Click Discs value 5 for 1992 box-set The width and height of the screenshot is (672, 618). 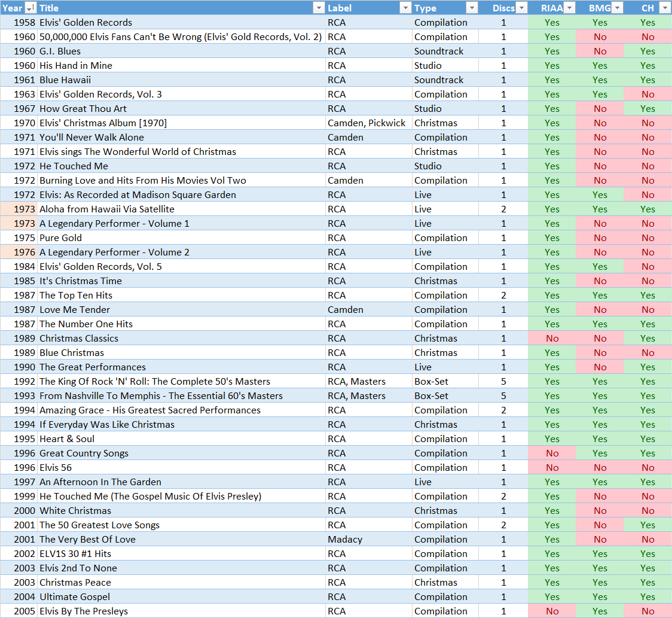point(503,382)
